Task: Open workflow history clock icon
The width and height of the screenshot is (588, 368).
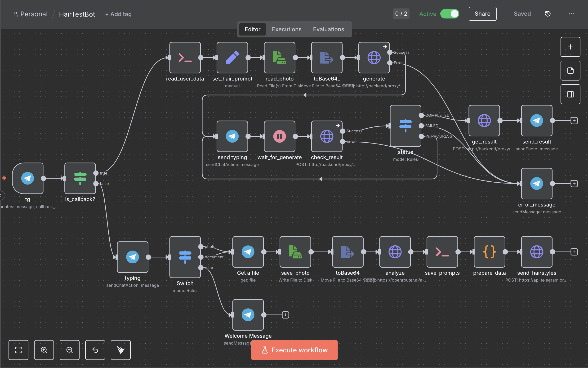Action: click(x=547, y=14)
